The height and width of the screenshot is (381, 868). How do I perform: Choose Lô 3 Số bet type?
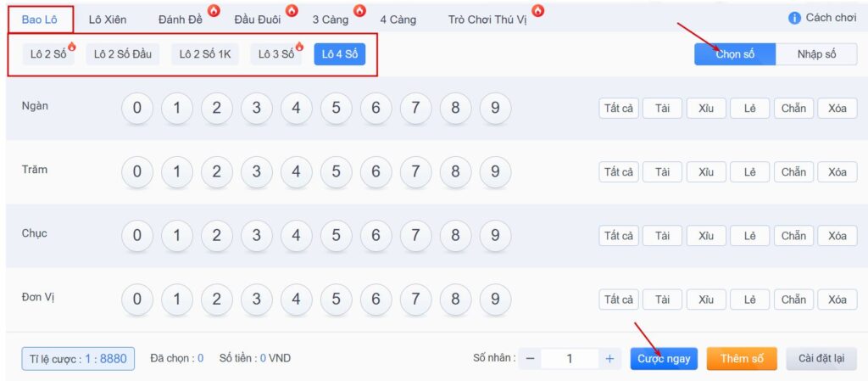[x=275, y=54]
